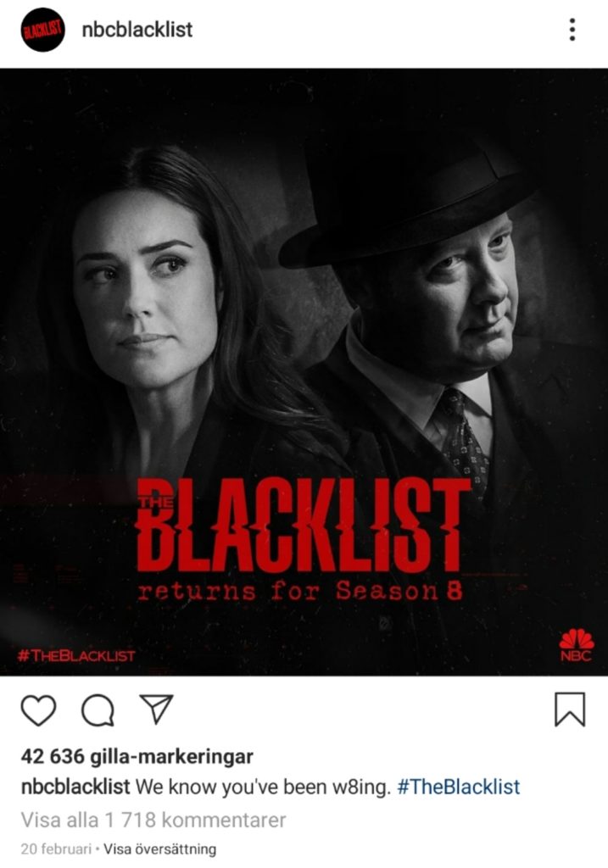608x868 pixels.
Task: Tap the 20 februari post date
Action: click(x=55, y=849)
